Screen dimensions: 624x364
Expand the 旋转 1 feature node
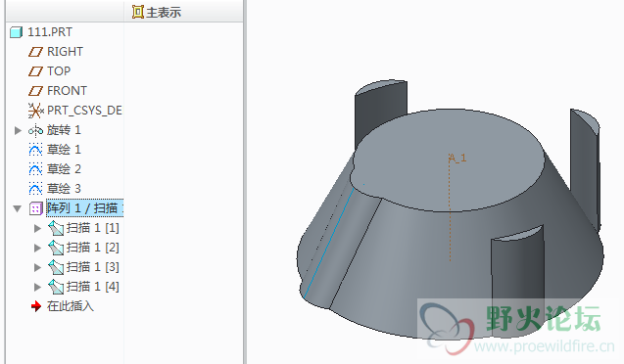pos(18,130)
